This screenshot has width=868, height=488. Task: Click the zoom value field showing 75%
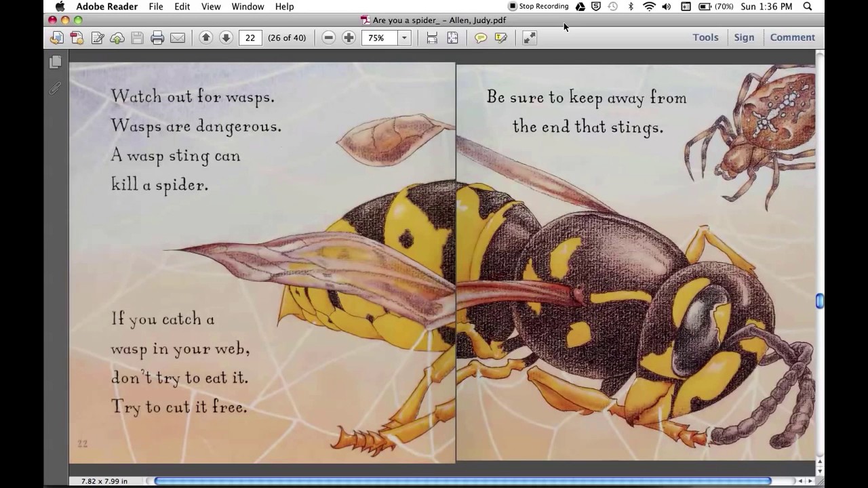click(x=380, y=38)
